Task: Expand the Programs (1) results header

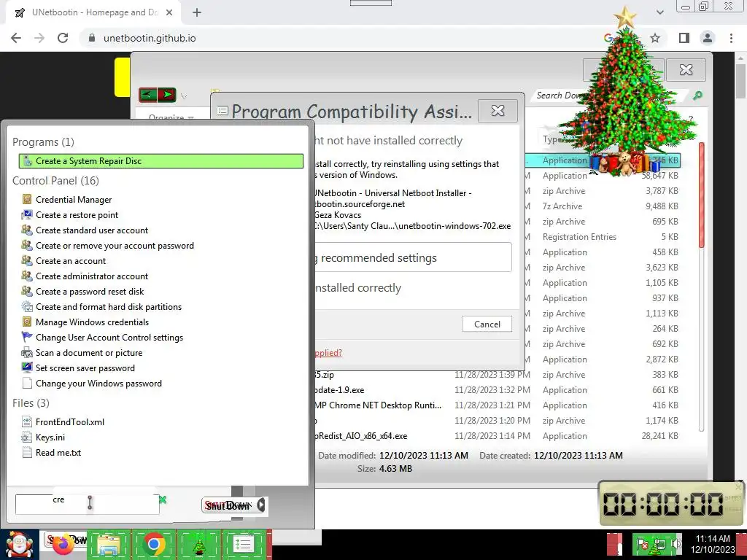Action: [43, 142]
